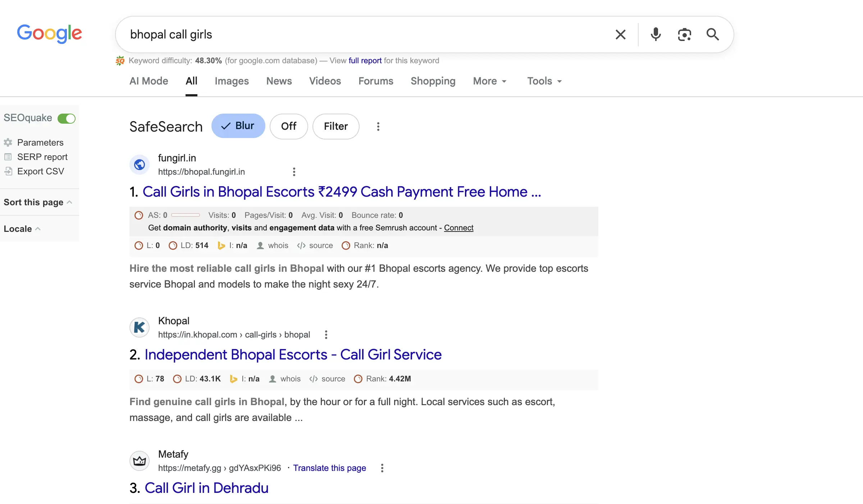Open the Call Girls in Bhopal Escorts result
Image resolution: width=863 pixels, height=504 pixels.
(x=342, y=192)
